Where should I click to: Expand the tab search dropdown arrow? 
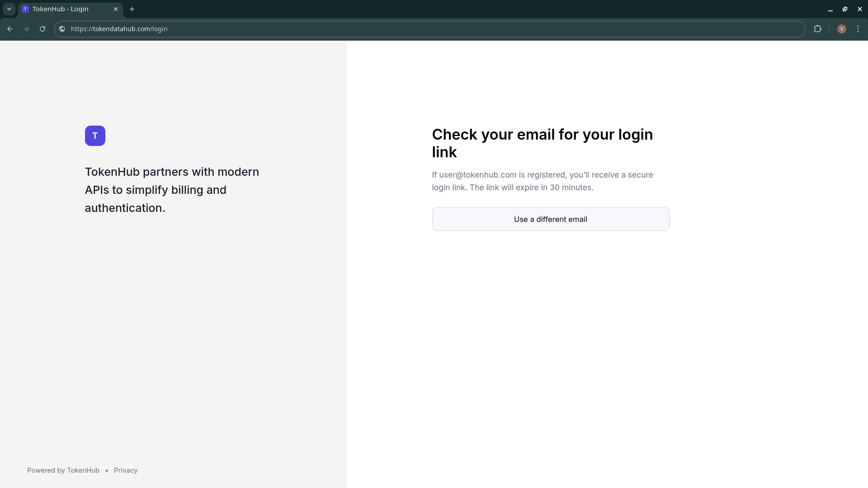click(x=9, y=9)
